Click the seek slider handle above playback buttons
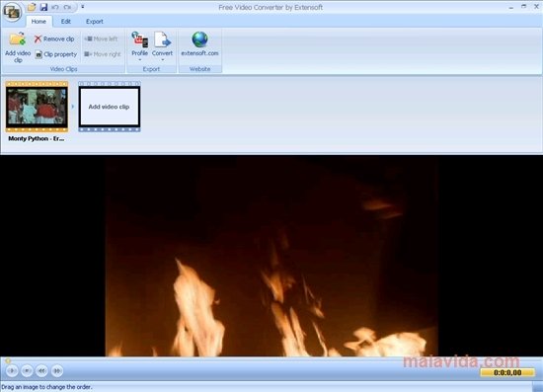The width and height of the screenshot is (543, 392). (x=8, y=361)
